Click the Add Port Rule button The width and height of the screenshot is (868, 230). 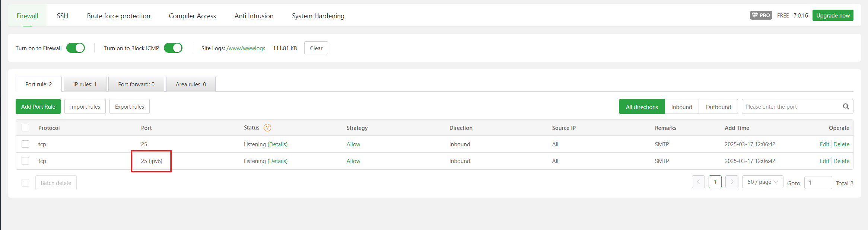click(38, 106)
